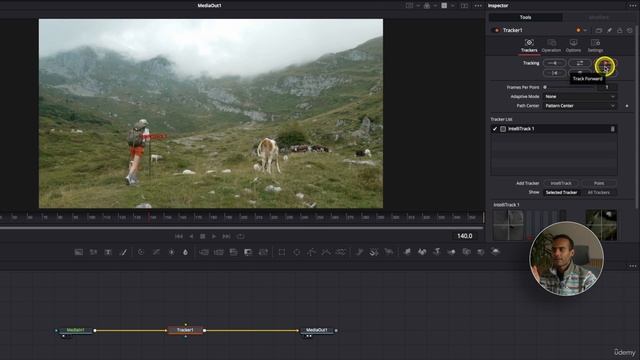Add a Blur node from toolbar
Screen dimensions: 640x360
[x=186, y=252]
